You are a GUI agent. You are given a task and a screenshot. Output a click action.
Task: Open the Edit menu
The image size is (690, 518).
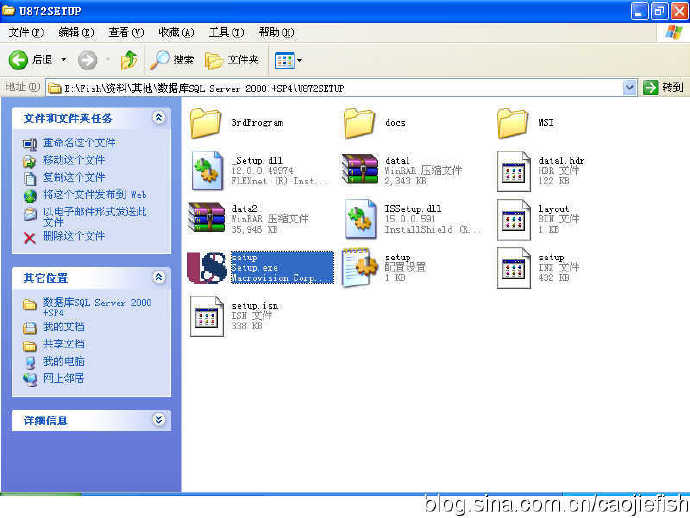[x=77, y=32]
